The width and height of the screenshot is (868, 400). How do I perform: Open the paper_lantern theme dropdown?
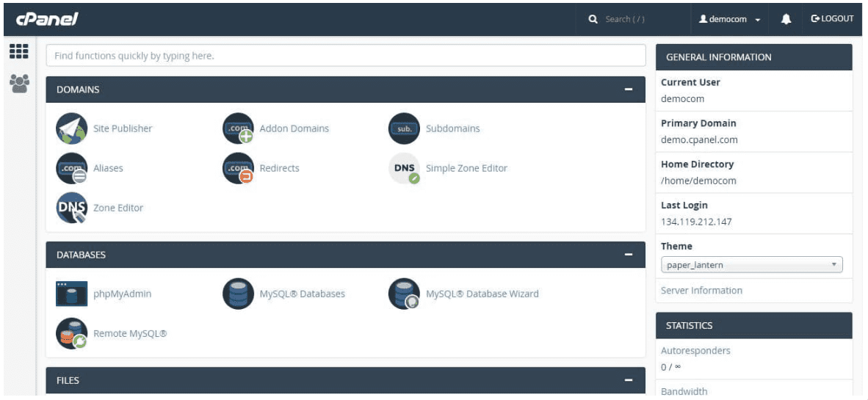(x=752, y=265)
